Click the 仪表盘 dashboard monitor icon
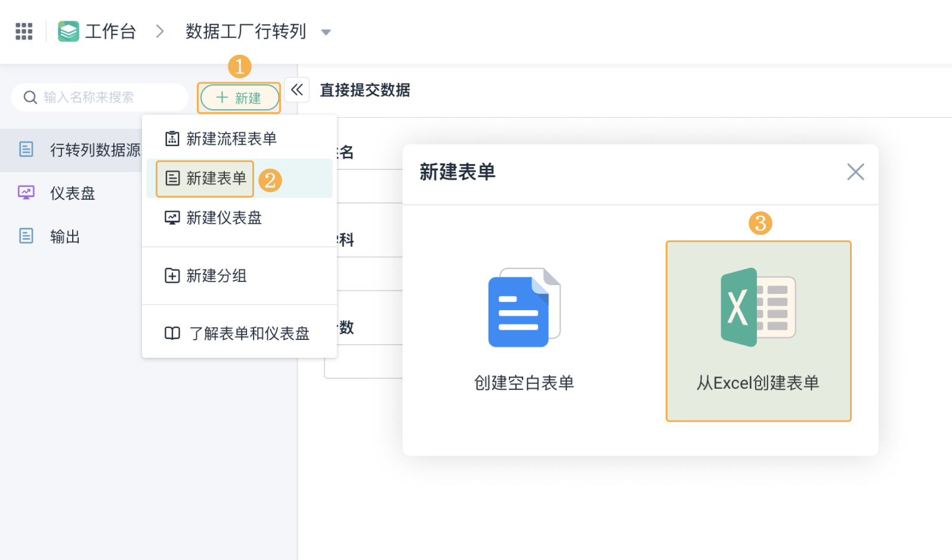The height and width of the screenshot is (560, 952). point(26,193)
